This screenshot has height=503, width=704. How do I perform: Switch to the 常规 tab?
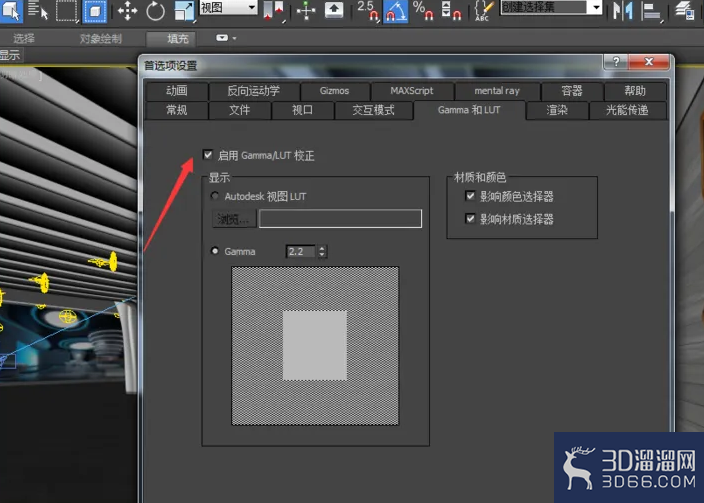coord(176,110)
